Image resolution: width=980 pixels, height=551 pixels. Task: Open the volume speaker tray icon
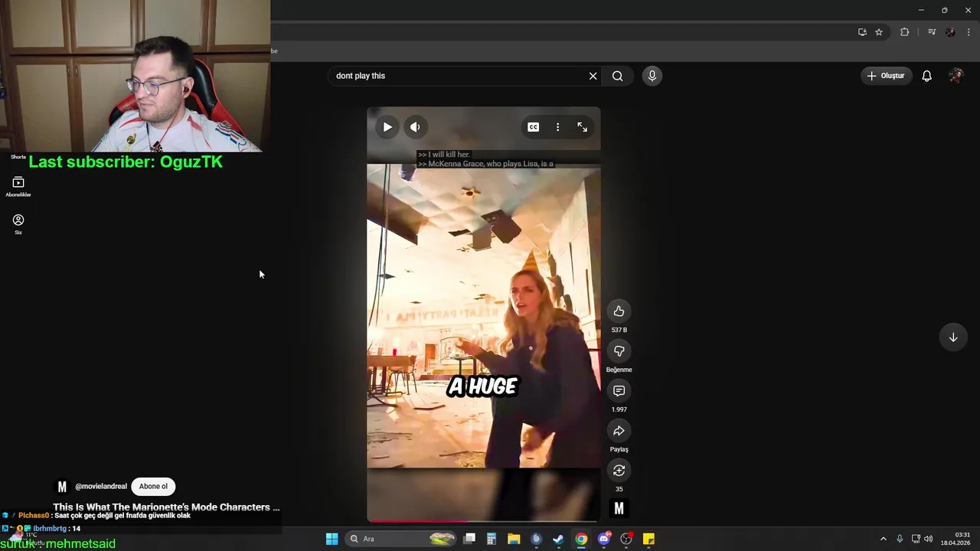pos(928,539)
